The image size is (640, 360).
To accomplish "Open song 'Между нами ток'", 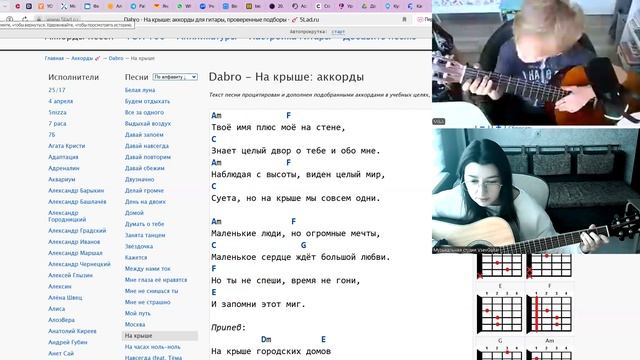I will pyautogui.click(x=148, y=269).
